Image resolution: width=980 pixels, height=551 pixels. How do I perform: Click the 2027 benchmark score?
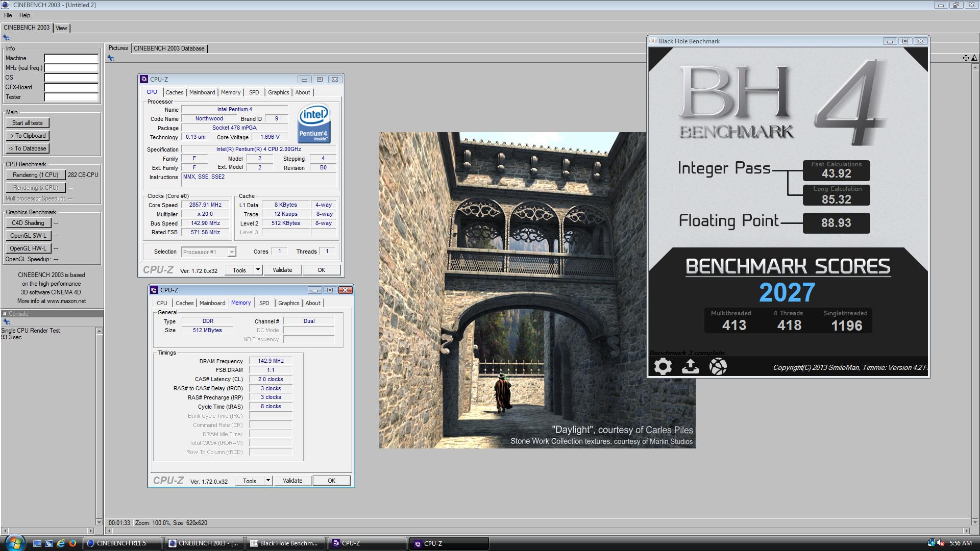point(787,292)
